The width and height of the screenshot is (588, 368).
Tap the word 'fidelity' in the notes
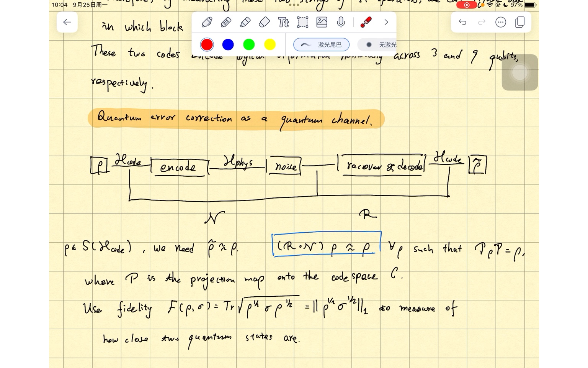point(134,309)
